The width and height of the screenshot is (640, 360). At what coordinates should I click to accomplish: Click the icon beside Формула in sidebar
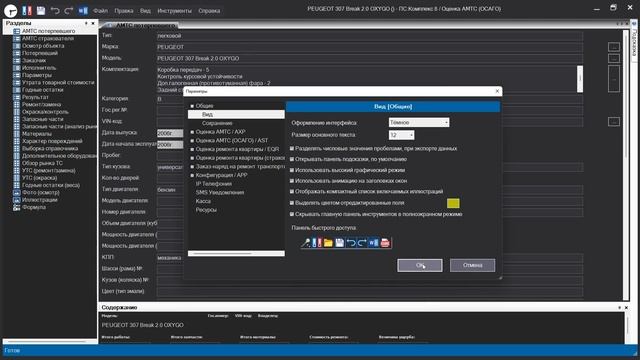click(17, 207)
